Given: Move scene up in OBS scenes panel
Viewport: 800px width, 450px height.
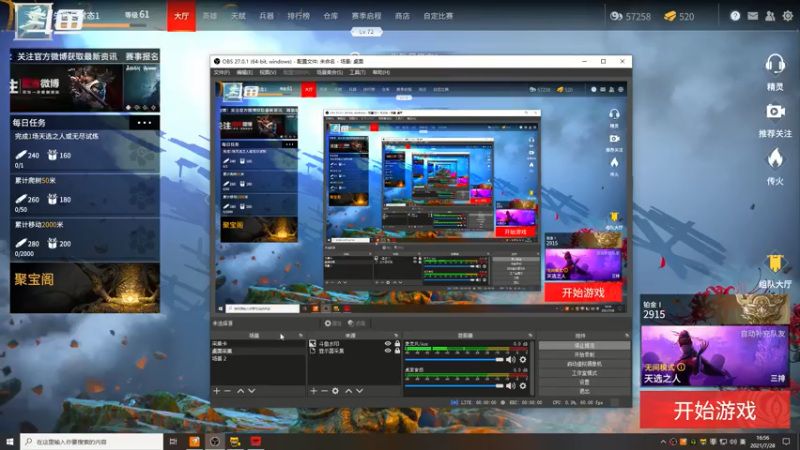Looking at the screenshot, I should click(240, 391).
